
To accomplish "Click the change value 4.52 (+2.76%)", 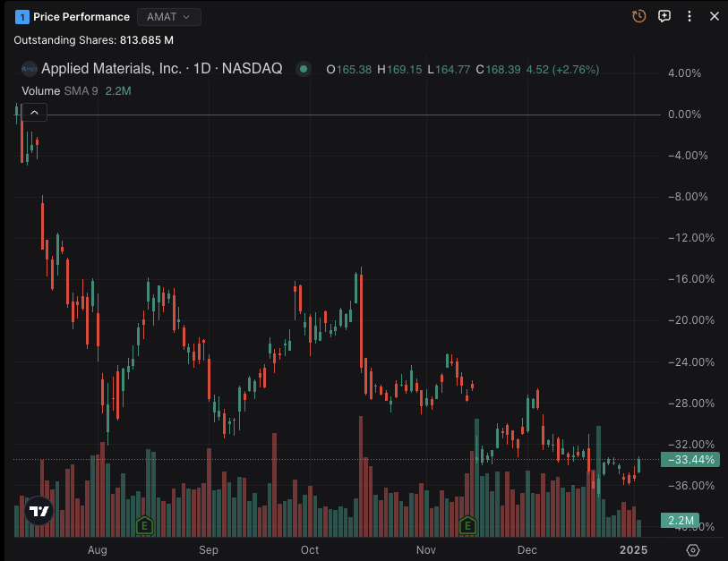I will click(562, 70).
